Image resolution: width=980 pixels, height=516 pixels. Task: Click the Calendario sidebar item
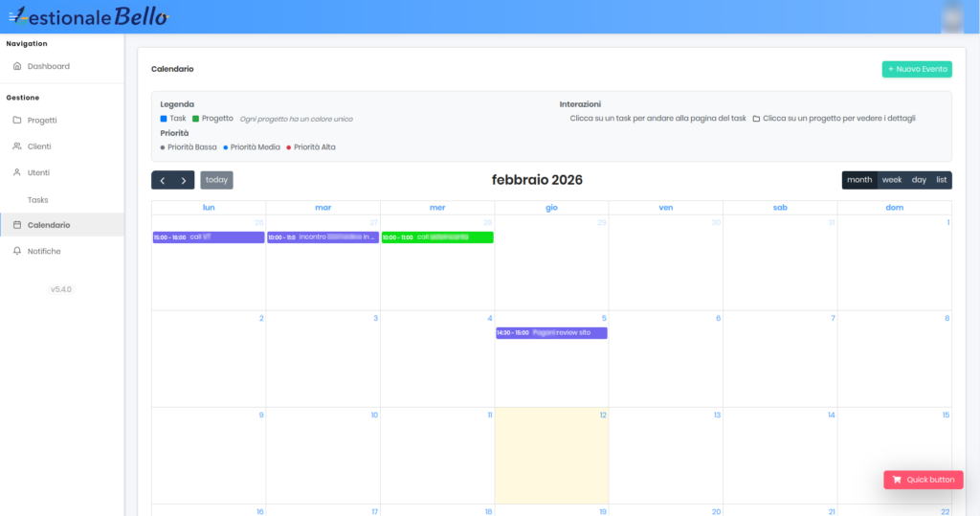pos(48,225)
